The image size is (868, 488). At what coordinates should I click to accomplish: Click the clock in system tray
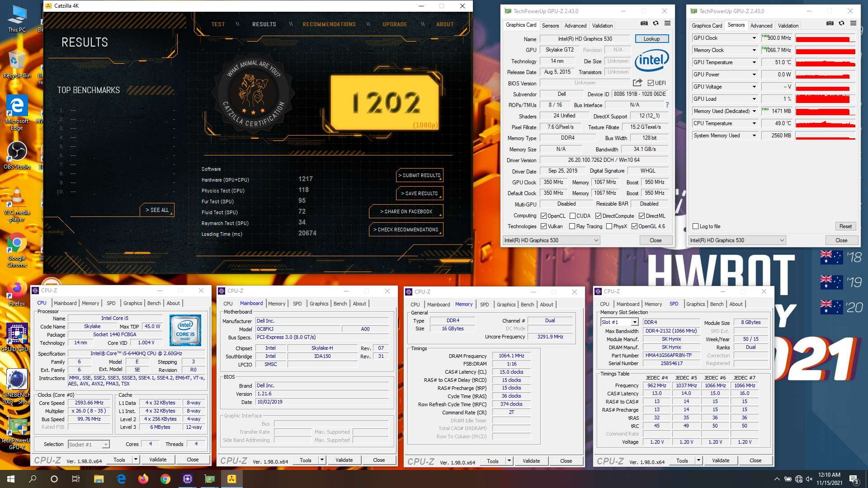pos(829,479)
